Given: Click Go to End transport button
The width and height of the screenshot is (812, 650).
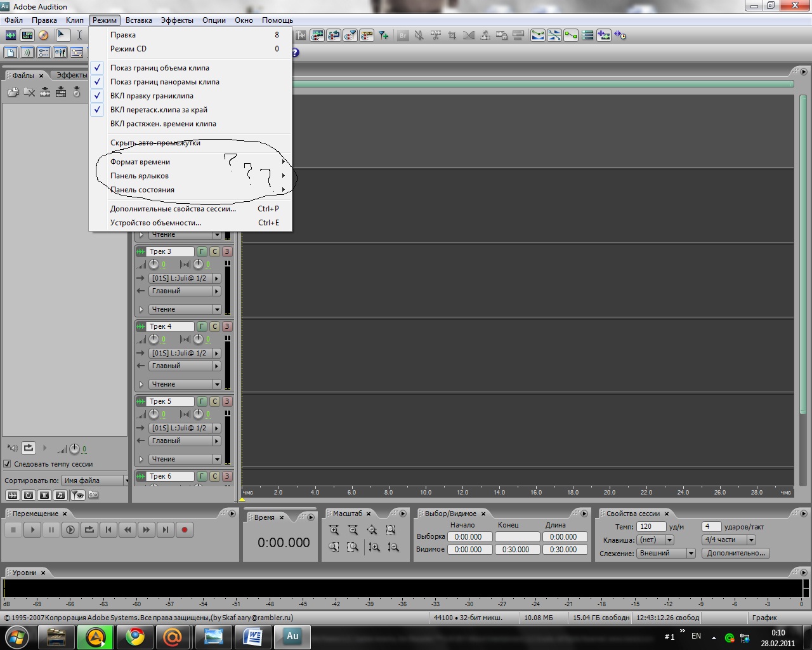Looking at the screenshot, I should (166, 530).
